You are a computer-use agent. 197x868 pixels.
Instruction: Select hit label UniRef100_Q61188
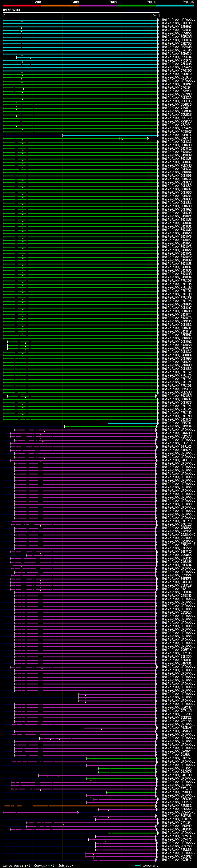(177, 721)
